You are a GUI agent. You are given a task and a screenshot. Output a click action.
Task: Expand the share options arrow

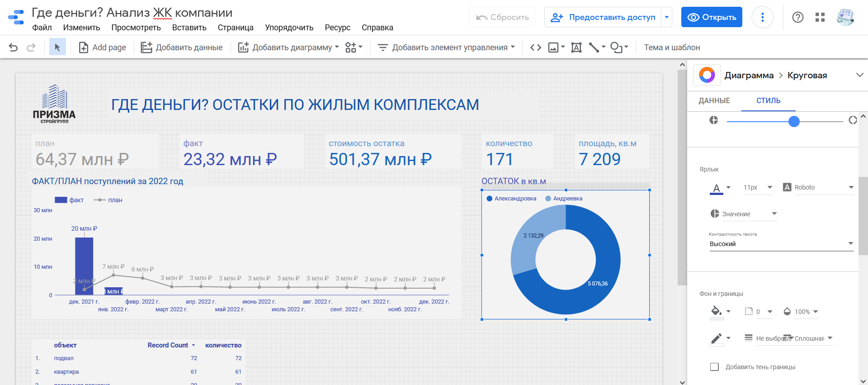point(666,17)
